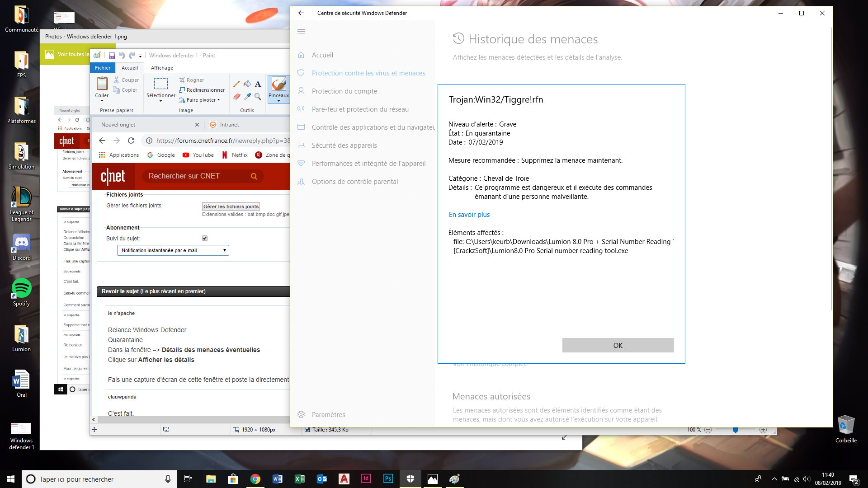Select the Magnifier tool in Paint
The image size is (868, 488).
tap(258, 96)
